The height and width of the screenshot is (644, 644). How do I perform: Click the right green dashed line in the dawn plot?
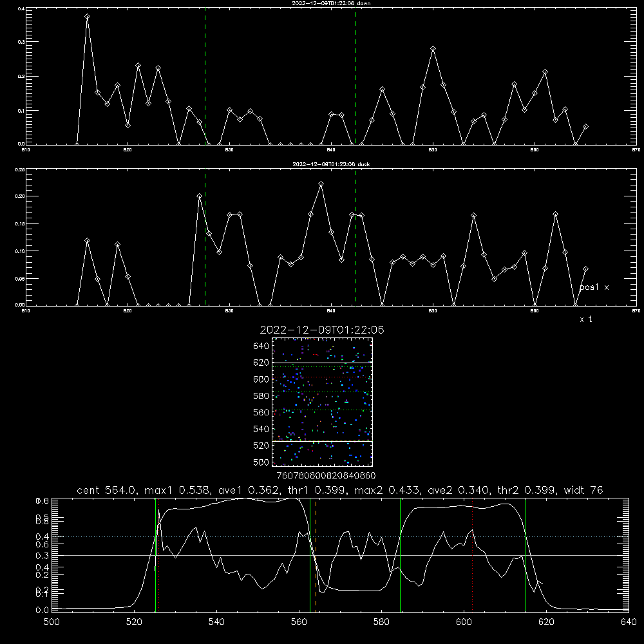(355, 76)
